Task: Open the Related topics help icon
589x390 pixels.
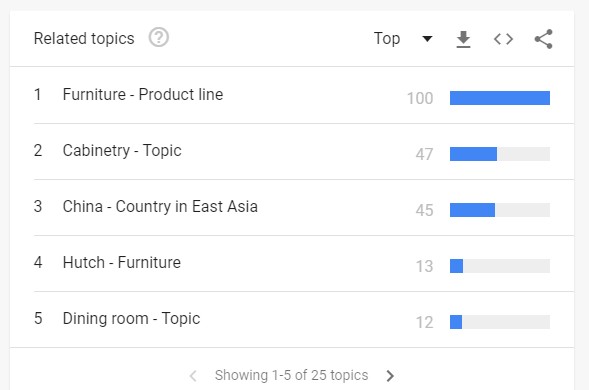Action: (159, 38)
